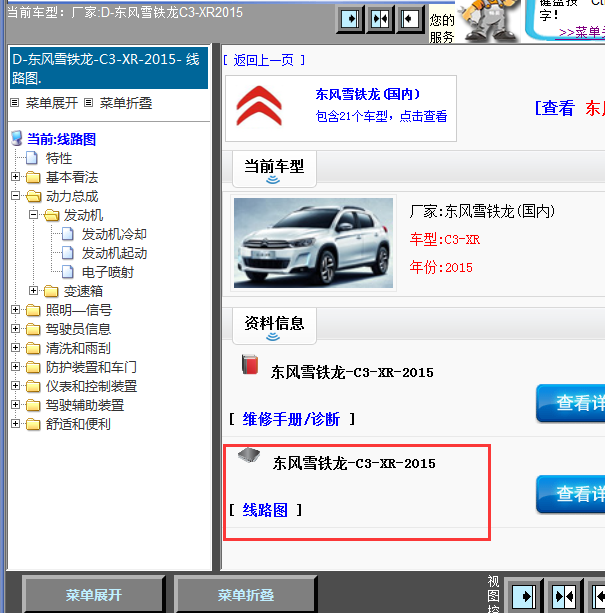605x613 pixels.
Task: Expand the 清洗和雨刮 tree node
Action: tap(15, 348)
